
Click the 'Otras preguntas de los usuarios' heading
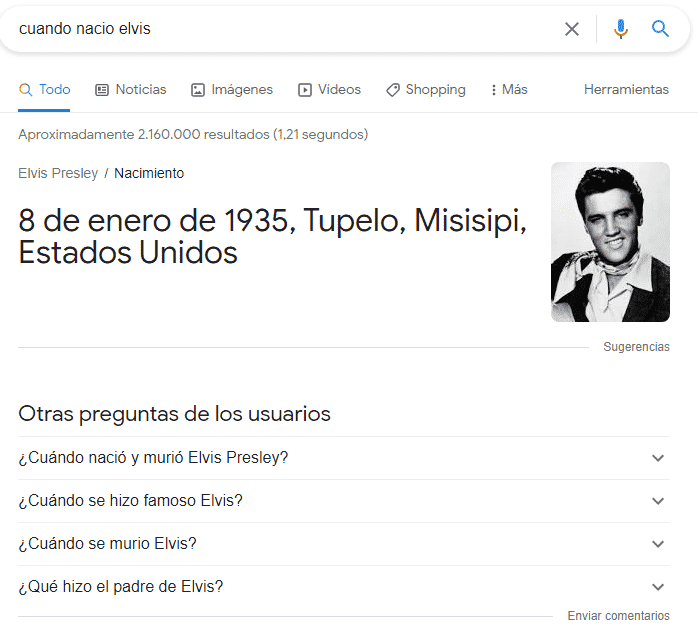tap(174, 414)
